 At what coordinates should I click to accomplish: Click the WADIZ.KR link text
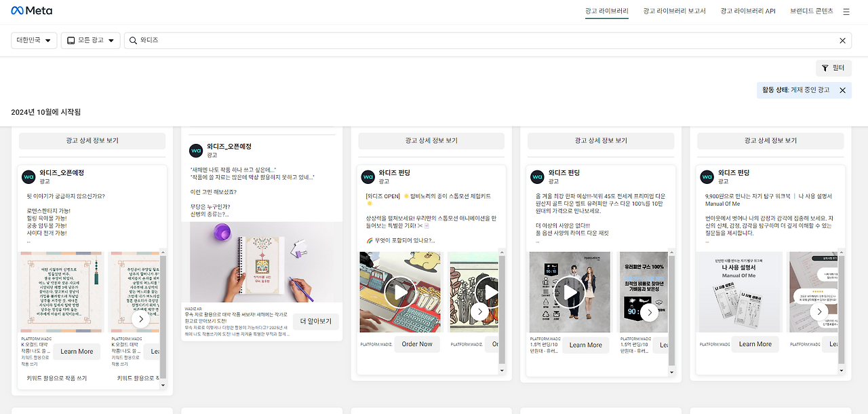[194, 309]
